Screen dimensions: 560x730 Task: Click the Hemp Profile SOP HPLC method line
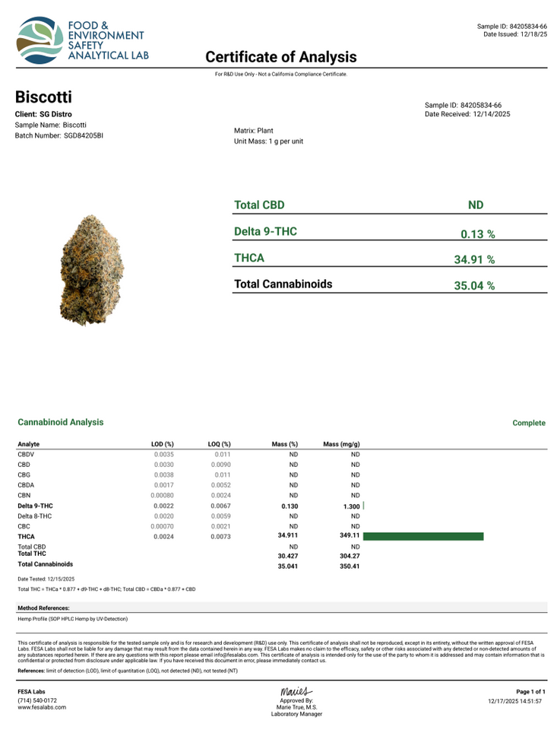tap(72, 619)
